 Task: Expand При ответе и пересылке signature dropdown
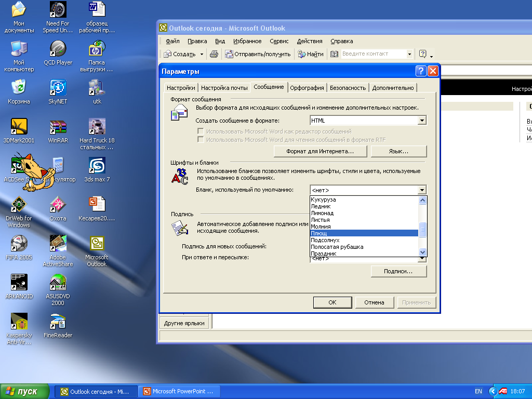[422, 259]
